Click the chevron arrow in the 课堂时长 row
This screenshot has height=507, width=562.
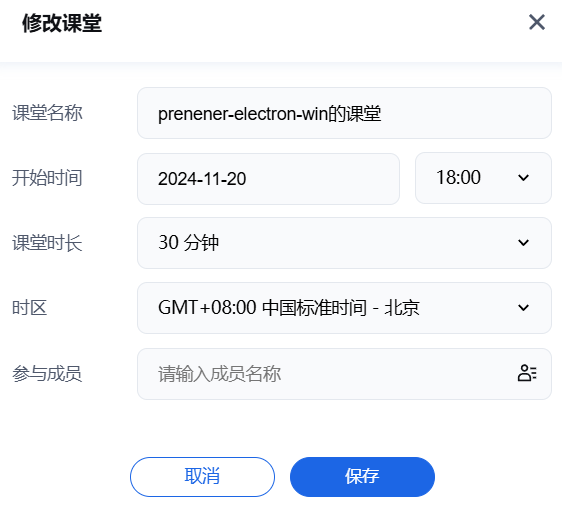click(523, 243)
